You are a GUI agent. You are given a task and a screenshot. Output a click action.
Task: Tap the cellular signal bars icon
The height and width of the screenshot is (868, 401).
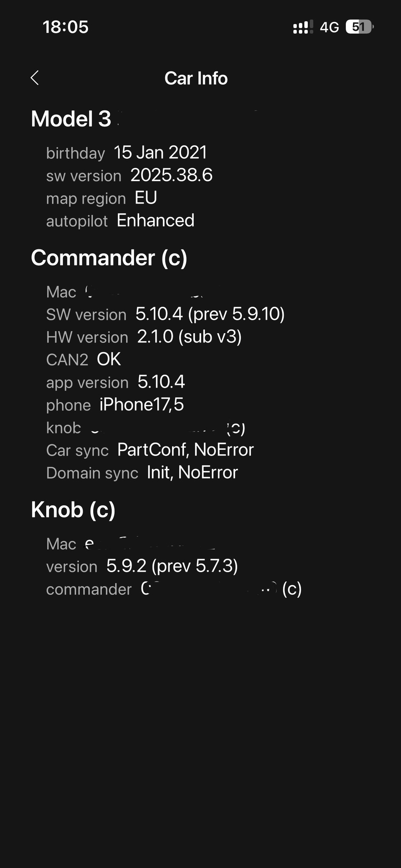303,27
